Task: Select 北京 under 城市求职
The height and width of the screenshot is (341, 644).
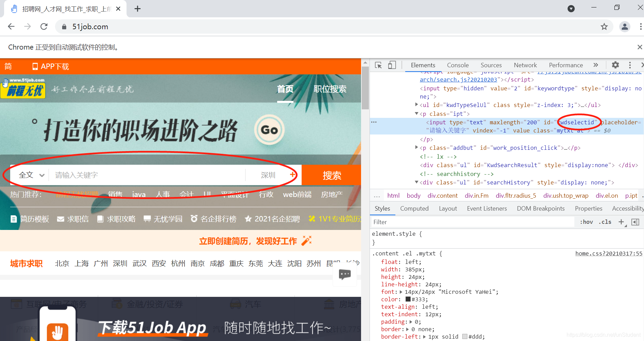Action: click(x=62, y=264)
